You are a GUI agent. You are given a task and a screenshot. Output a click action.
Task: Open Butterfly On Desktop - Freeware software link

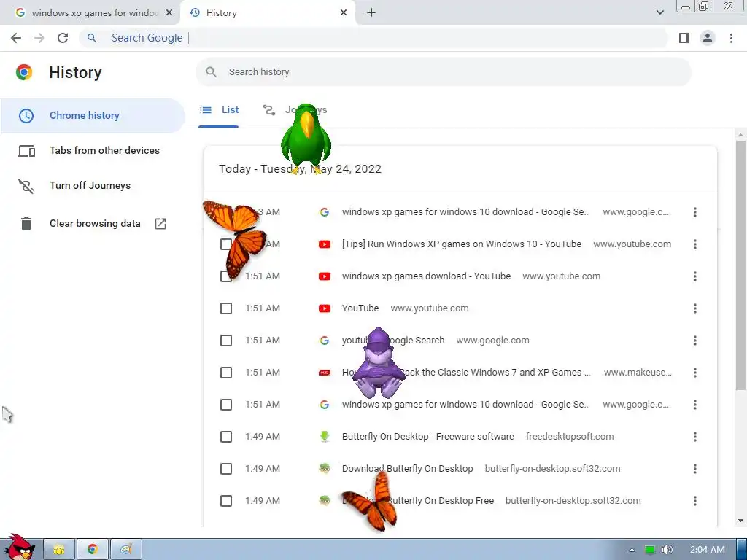(427, 437)
